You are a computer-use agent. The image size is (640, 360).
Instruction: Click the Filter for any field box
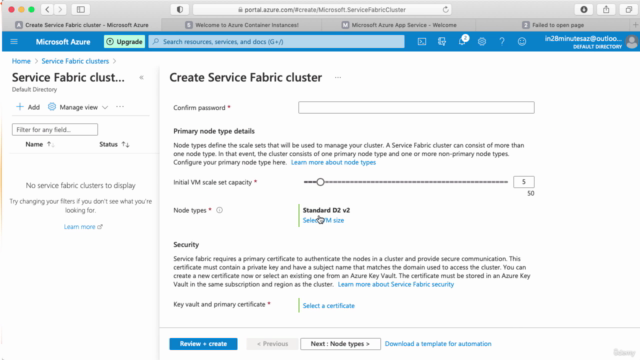tap(55, 129)
